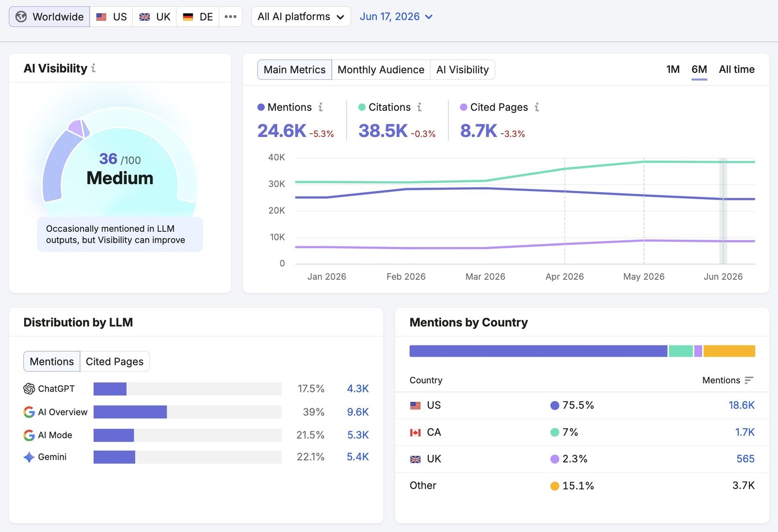Open the 5.3K AI Mode mentions link
Image resolution: width=778 pixels, height=532 pixels.
[x=358, y=435]
